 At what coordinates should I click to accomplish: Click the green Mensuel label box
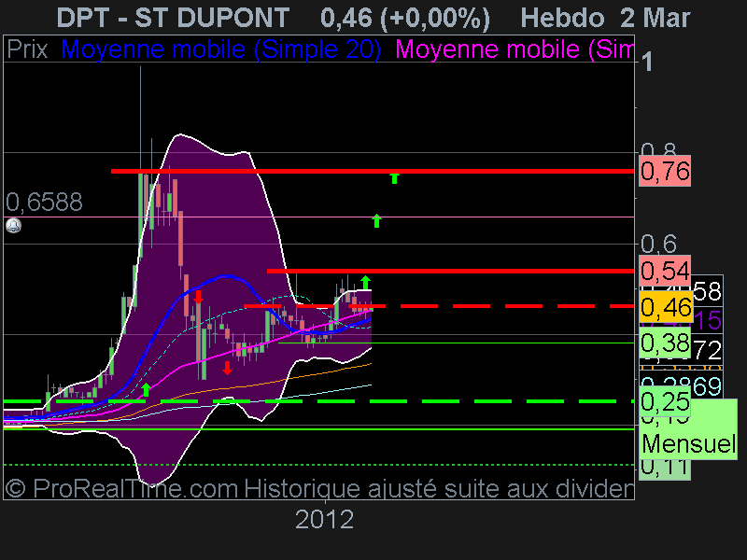688,444
